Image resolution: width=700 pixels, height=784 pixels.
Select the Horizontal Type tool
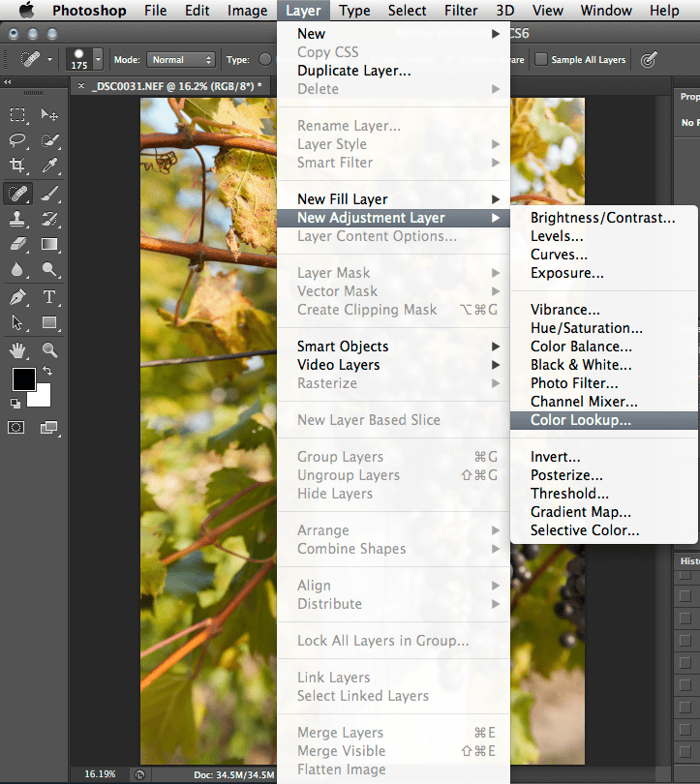49,297
